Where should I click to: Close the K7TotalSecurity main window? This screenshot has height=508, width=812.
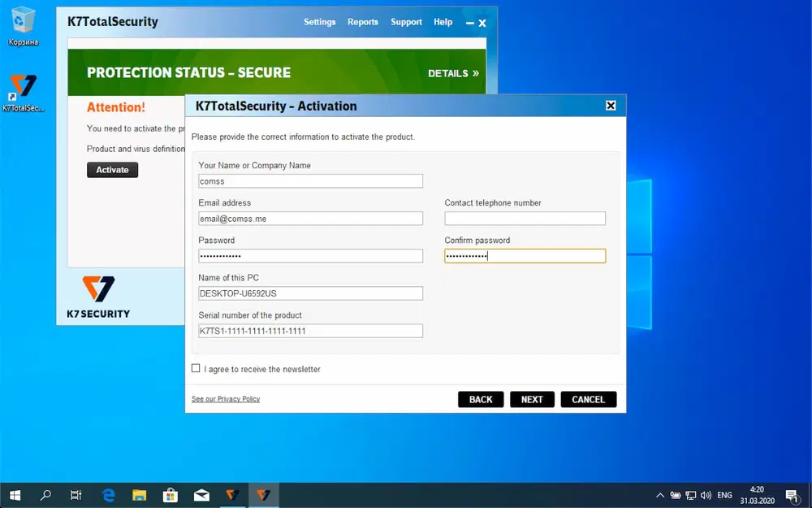(482, 23)
